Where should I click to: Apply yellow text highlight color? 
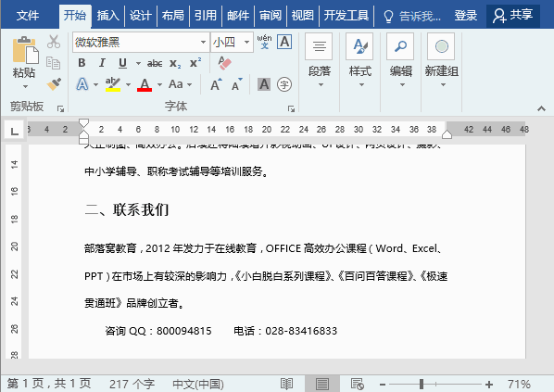(113, 84)
